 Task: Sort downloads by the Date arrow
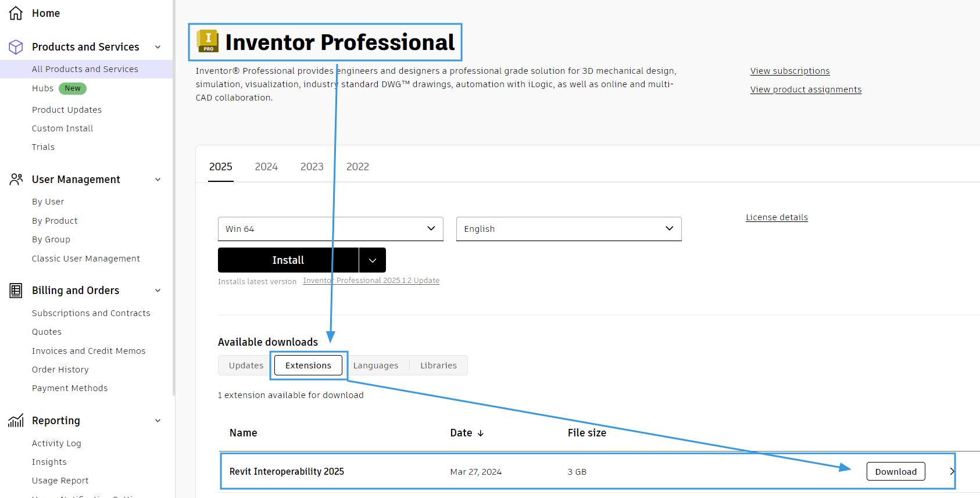(x=481, y=433)
